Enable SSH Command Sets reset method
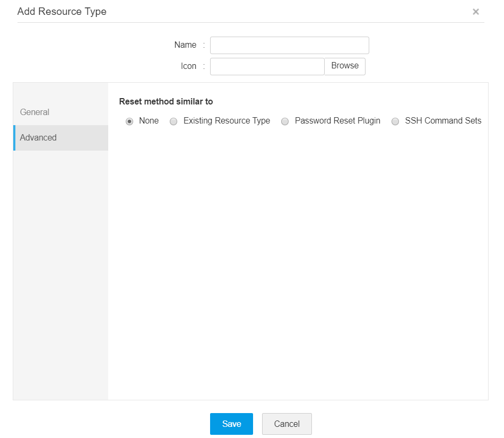The height and width of the screenshot is (438, 504). tap(395, 121)
